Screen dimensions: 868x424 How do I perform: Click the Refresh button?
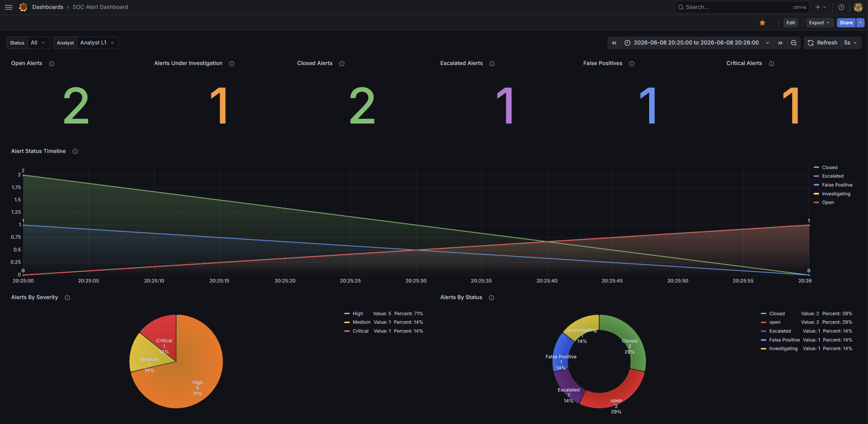pyautogui.click(x=822, y=43)
